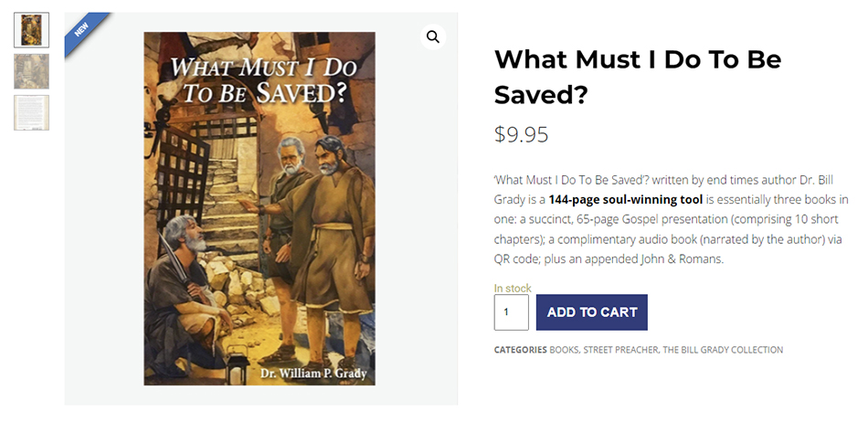Select the first book cover thumbnail
The height and width of the screenshot is (432, 868).
coord(31,30)
